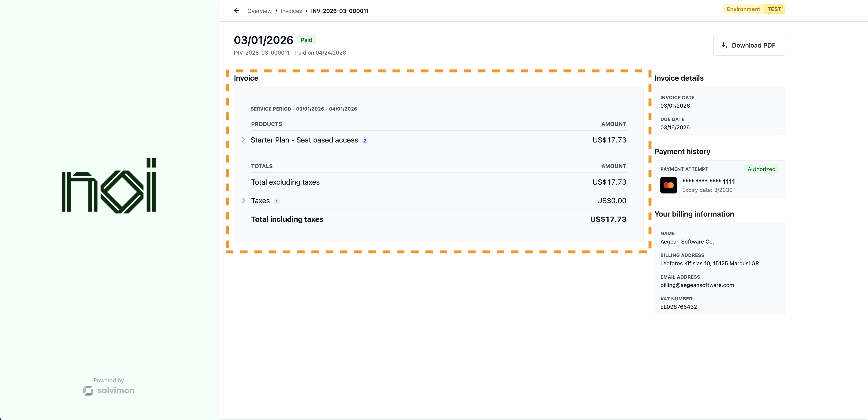Click the Solvimon logo icon
This screenshot has height=420, width=868.
point(88,390)
